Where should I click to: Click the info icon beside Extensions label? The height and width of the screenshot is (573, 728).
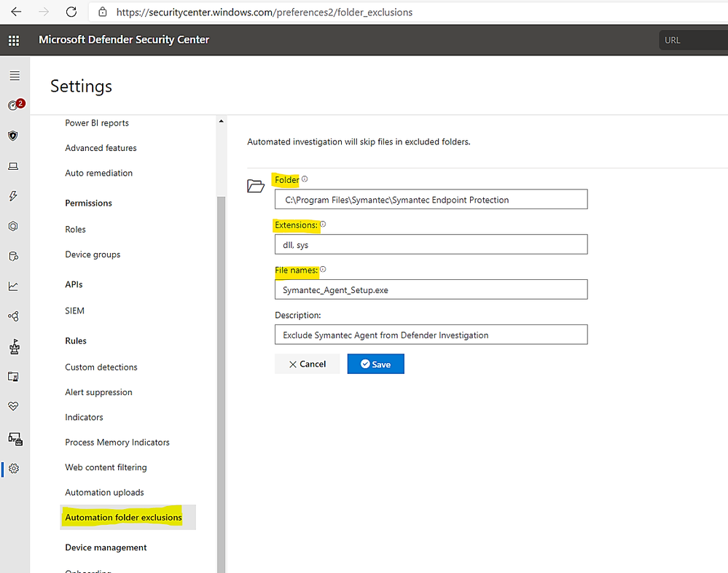coord(323,225)
